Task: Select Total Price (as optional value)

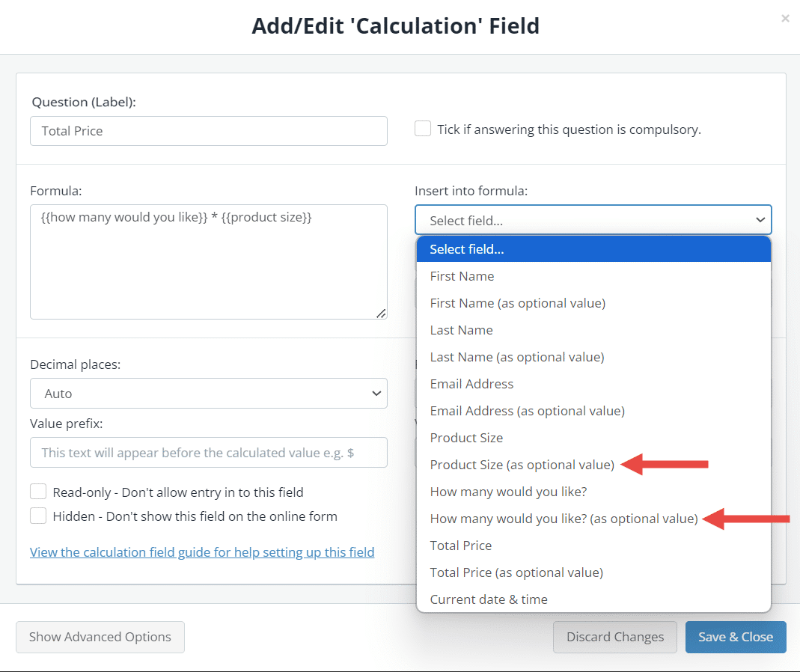Action: pos(516,572)
